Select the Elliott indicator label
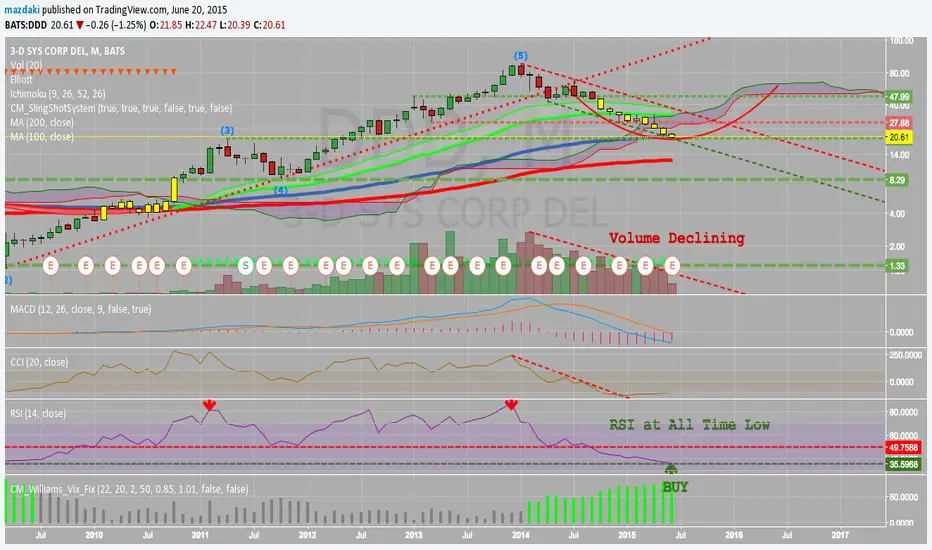The image size is (932, 550). [21, 79]
